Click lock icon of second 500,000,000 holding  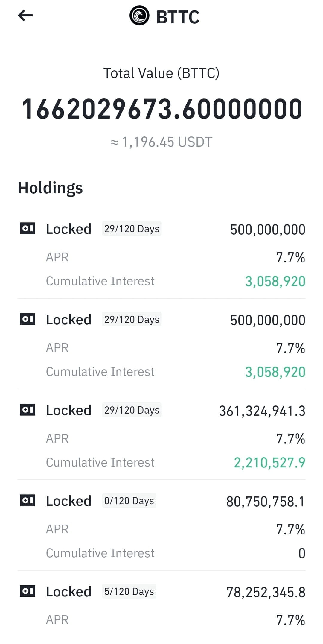[x=28, y=319]
